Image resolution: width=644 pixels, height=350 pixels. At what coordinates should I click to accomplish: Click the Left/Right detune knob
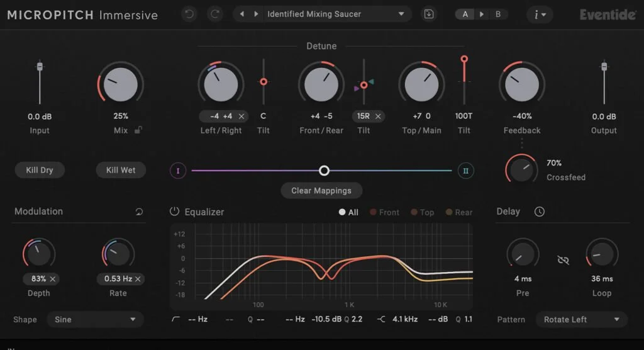221,84
